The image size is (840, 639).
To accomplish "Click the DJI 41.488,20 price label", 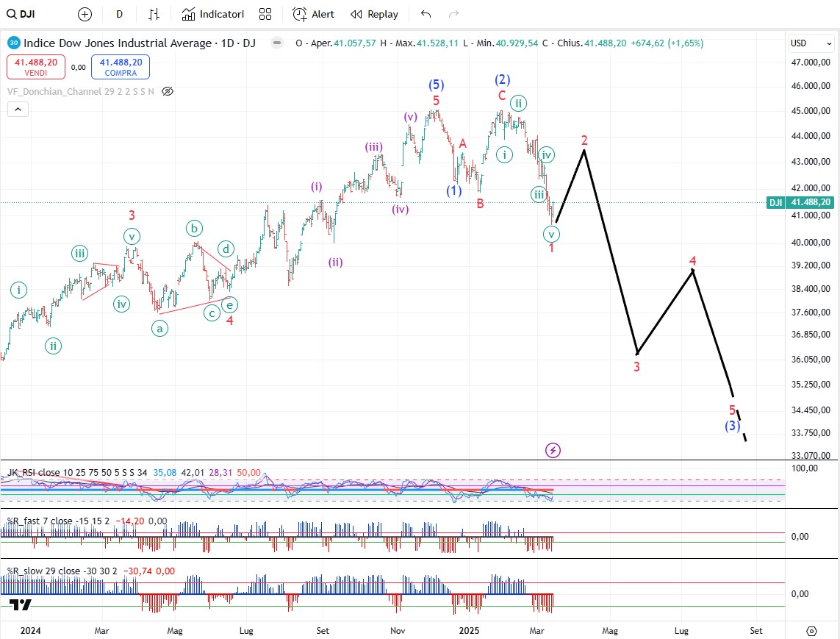I will (800, 203).
